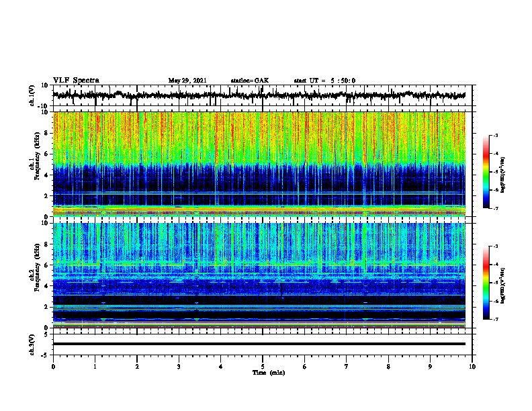Click the "Time (min)" x-axis label
The image size is (532, 411).
[269, 373]
